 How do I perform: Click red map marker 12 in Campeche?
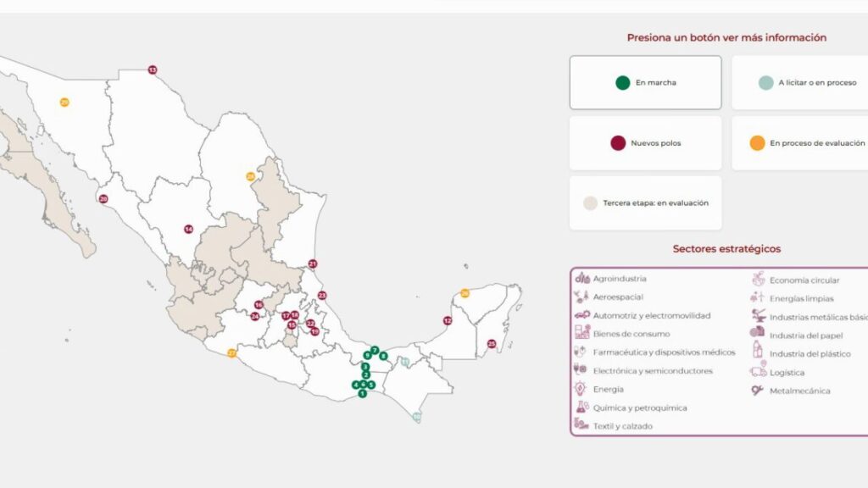click(448, 321)
